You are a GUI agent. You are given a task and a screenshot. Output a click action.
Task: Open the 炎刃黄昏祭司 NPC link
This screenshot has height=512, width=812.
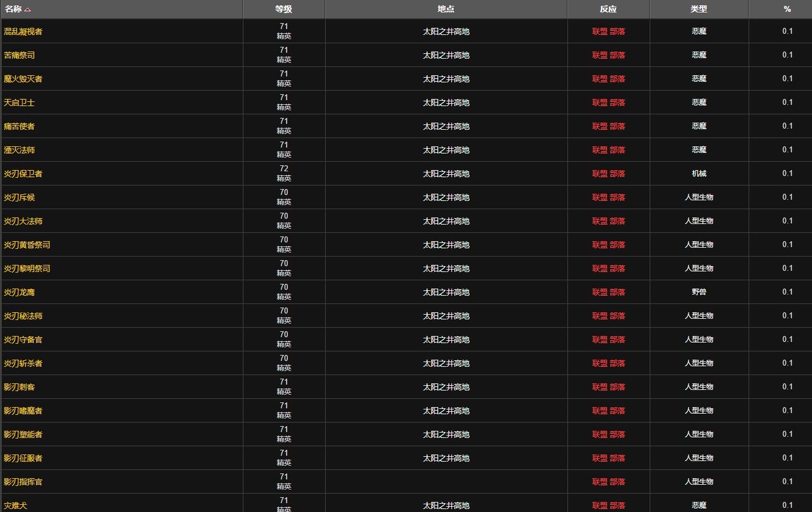coord(27,245)
